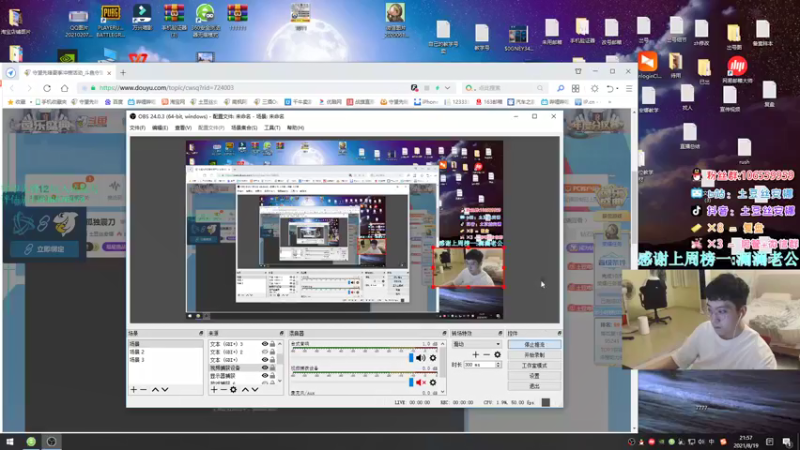Click the 台式音响 volume slider handle
The height and width of the screenshot is (450, 800).
click(411, 358)
